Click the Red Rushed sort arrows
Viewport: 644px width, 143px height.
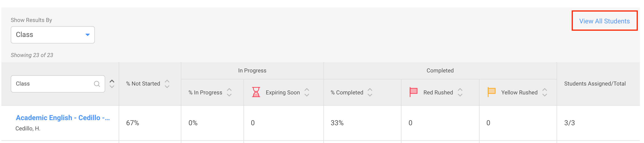pyautogui.click(x=460, y=92)
